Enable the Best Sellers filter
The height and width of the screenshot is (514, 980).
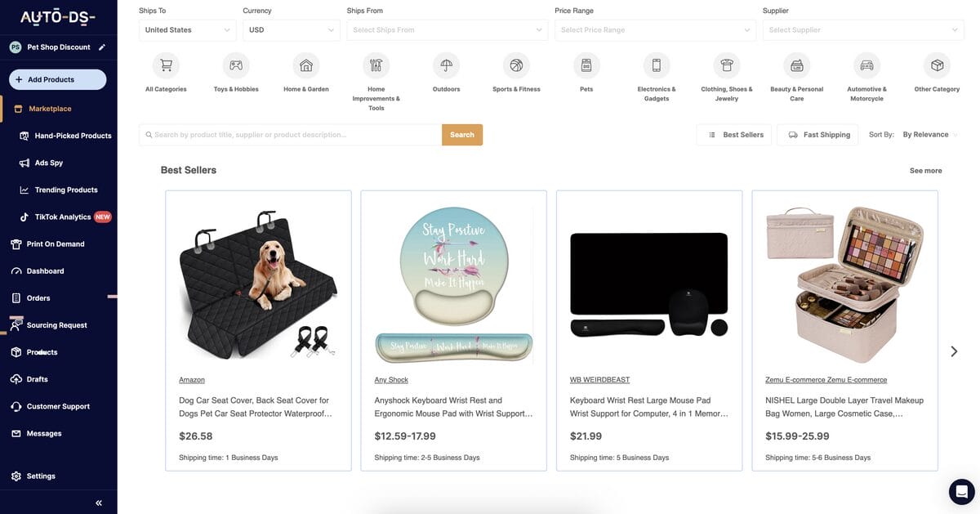734,132
